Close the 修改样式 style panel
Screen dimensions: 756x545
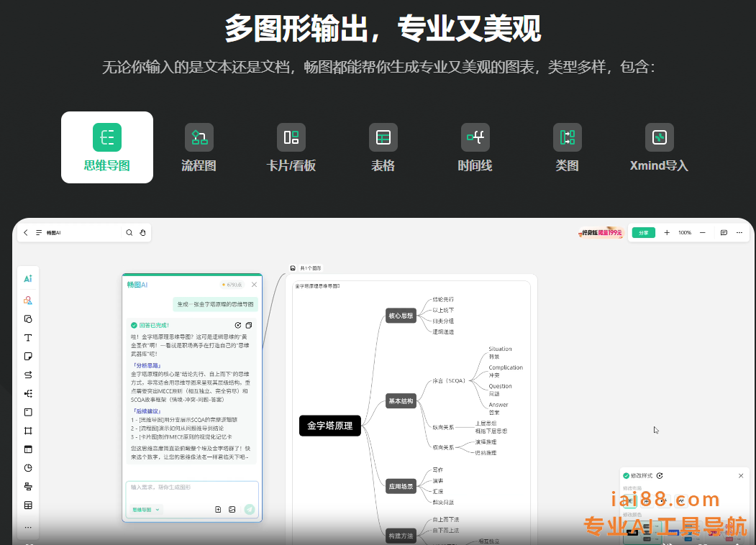click(x=741, y=475)
